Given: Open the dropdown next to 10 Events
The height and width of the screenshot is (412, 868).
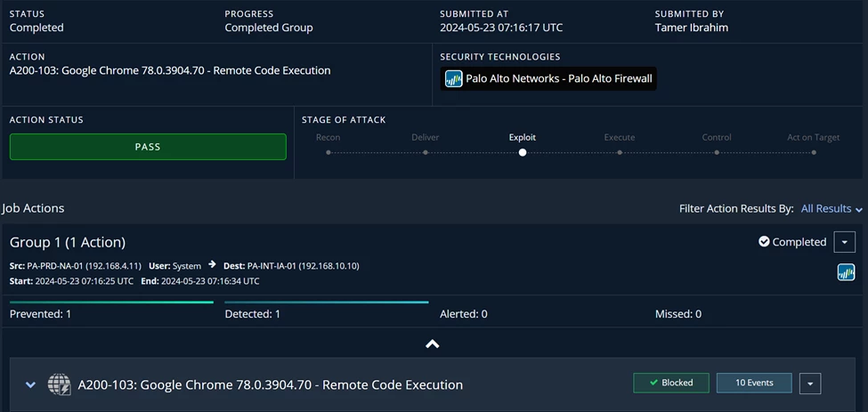Looking at the screenshot, I should 810,384.
